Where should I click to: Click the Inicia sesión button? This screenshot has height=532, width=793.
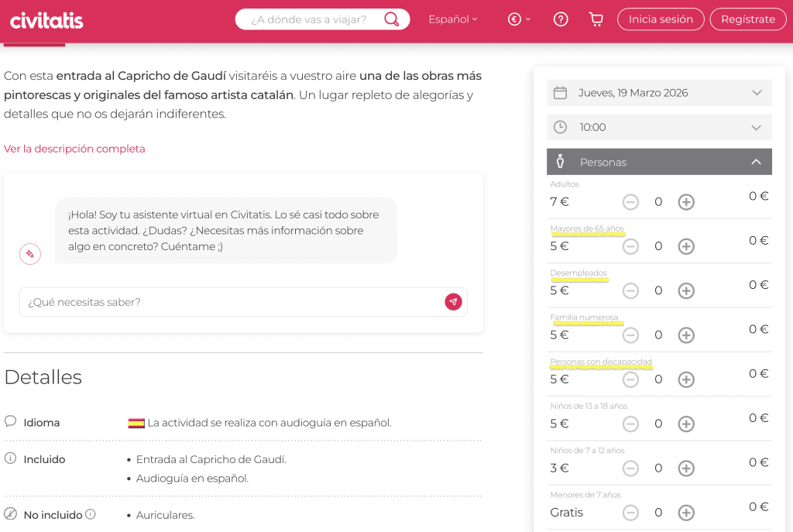coord(661,19)
